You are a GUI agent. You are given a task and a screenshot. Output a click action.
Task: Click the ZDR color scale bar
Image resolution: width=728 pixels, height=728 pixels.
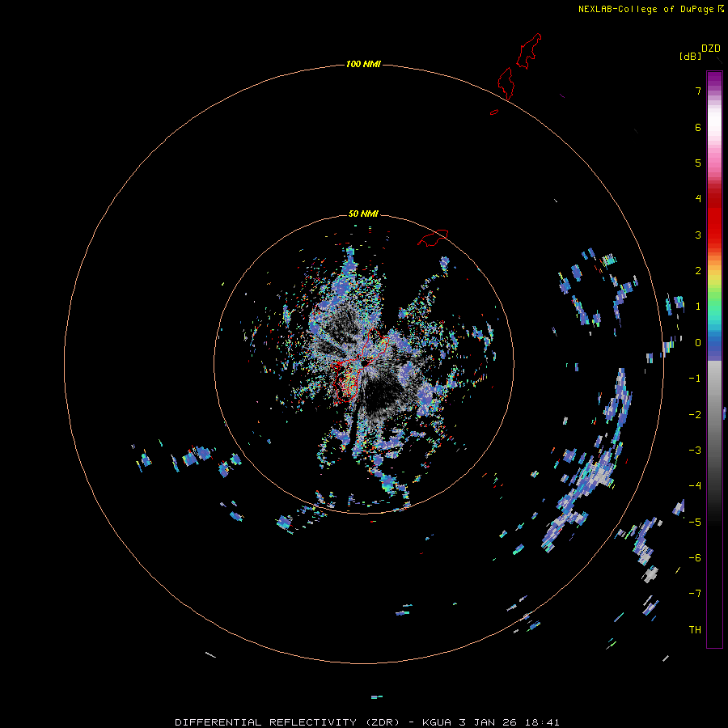coord(714,359)
